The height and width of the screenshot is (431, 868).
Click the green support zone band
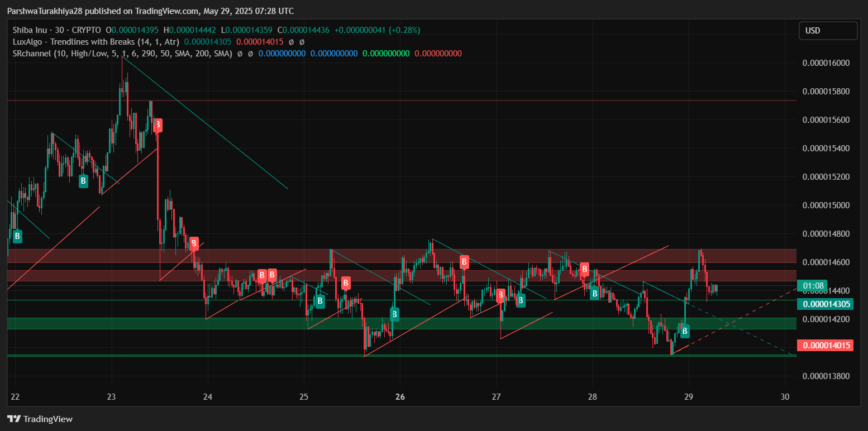(x=391, y=323)
